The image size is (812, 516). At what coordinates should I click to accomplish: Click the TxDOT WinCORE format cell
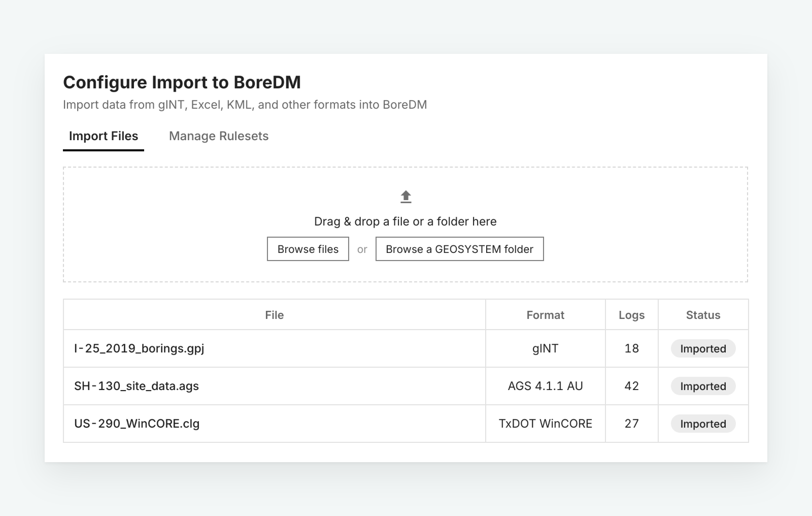pos(546,424)
